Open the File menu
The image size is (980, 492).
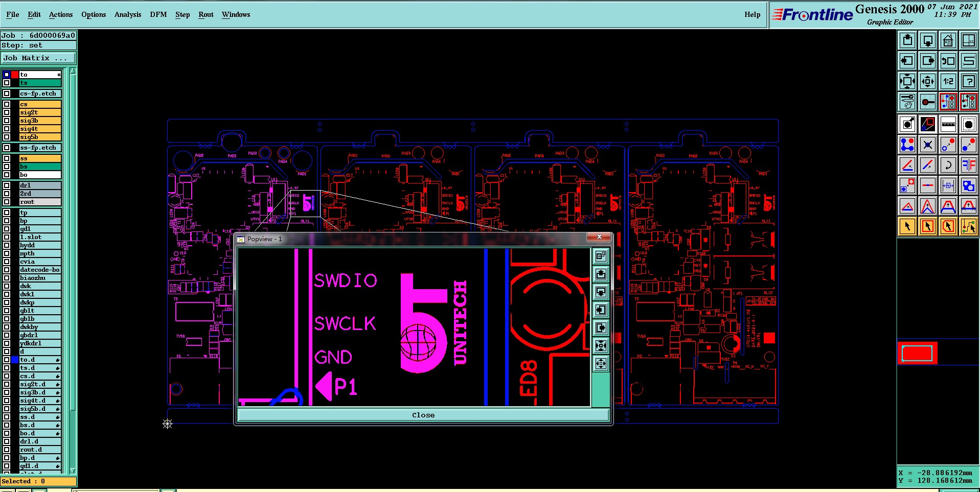coord(13,14)
